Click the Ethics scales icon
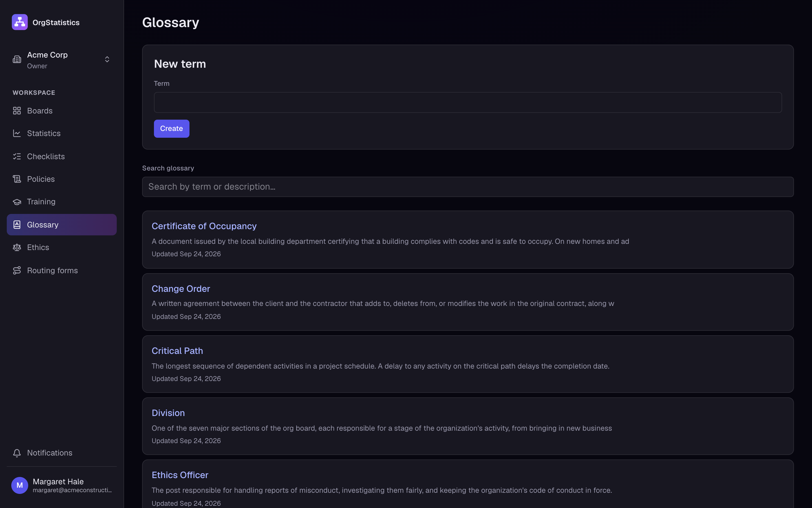812x508 pixels. tap(17, 247)
